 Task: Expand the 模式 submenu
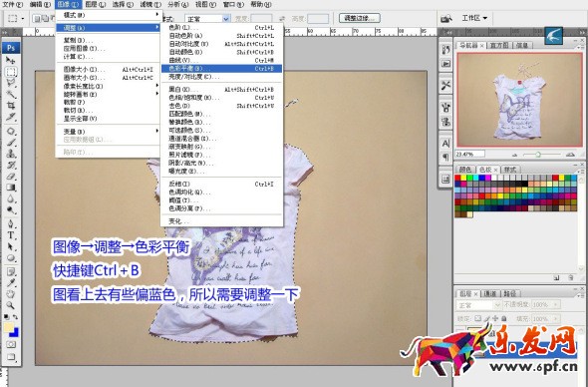[108, 15]
